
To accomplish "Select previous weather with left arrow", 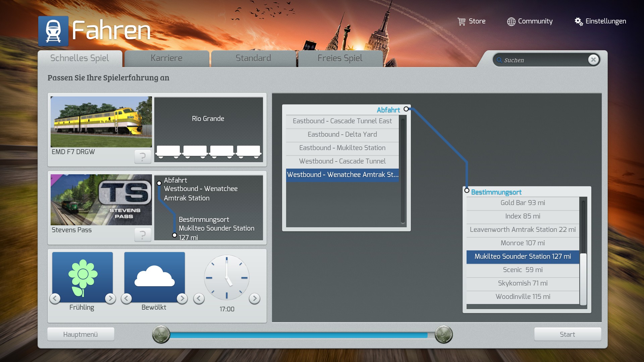I will [126, 298].
